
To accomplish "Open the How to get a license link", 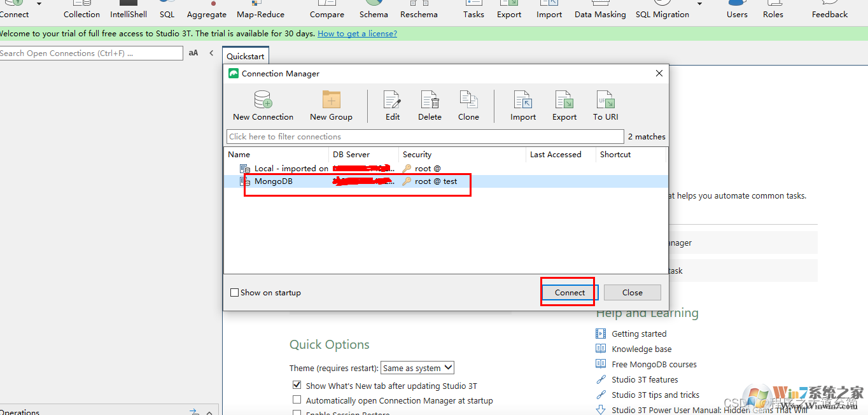I will coord(357,34).
